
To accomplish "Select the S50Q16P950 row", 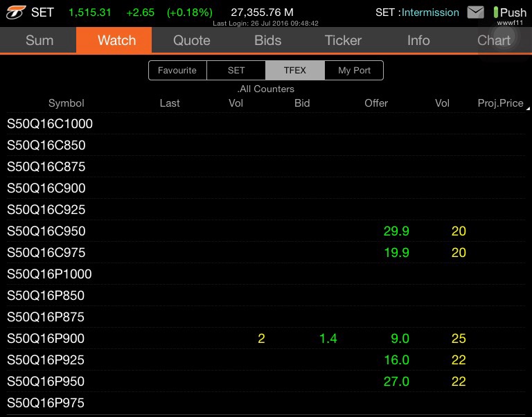I will pyautogui.click(x=266, y=382).
